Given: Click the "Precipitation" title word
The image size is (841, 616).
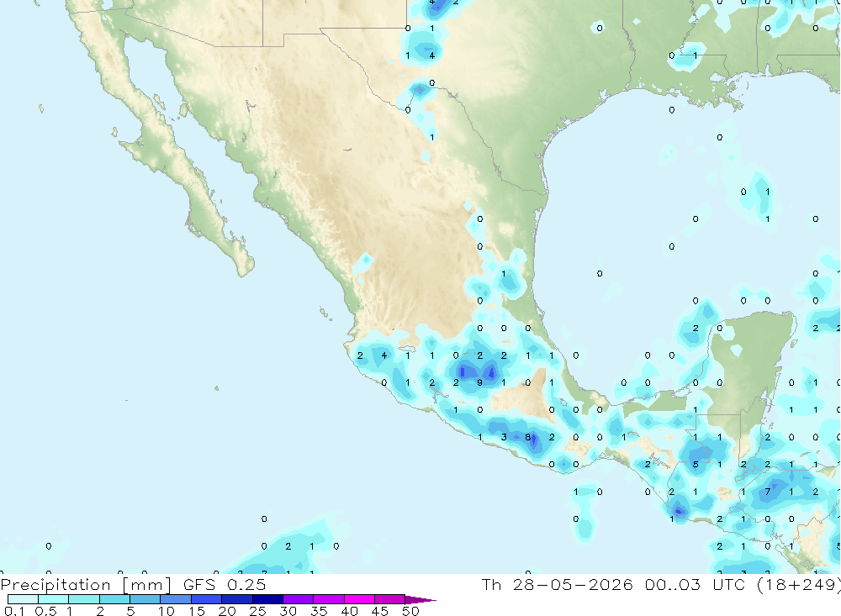Looking at the screenshot, I should point(56,585).
